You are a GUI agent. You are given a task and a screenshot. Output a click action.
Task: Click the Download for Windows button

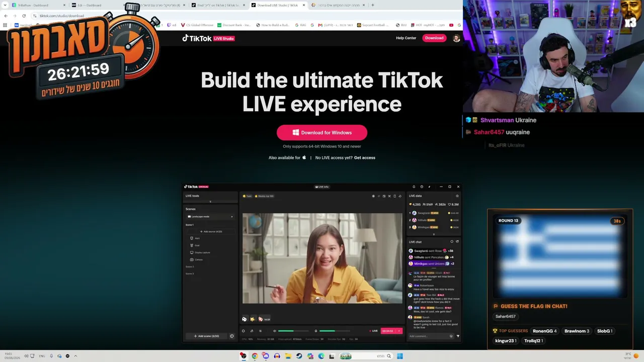[x=322, y=133]
